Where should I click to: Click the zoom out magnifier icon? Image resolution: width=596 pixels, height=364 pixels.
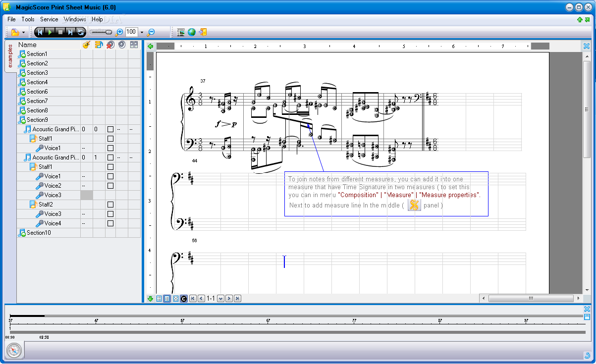click(151, 32)
